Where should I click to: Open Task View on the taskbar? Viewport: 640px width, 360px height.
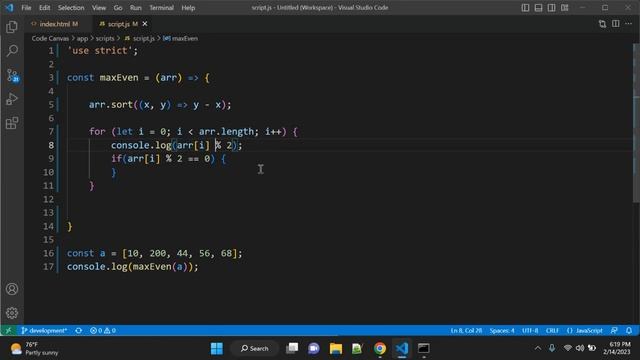(292, 348)
